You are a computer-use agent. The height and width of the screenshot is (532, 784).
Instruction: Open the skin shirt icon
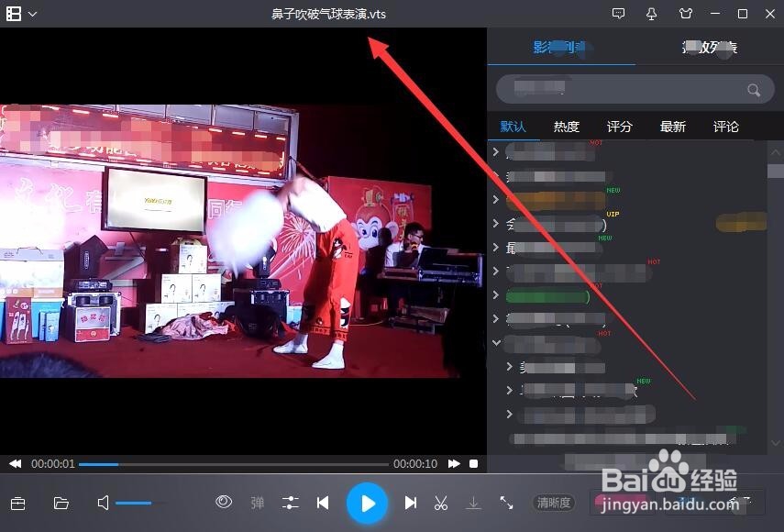coord(686,14)
